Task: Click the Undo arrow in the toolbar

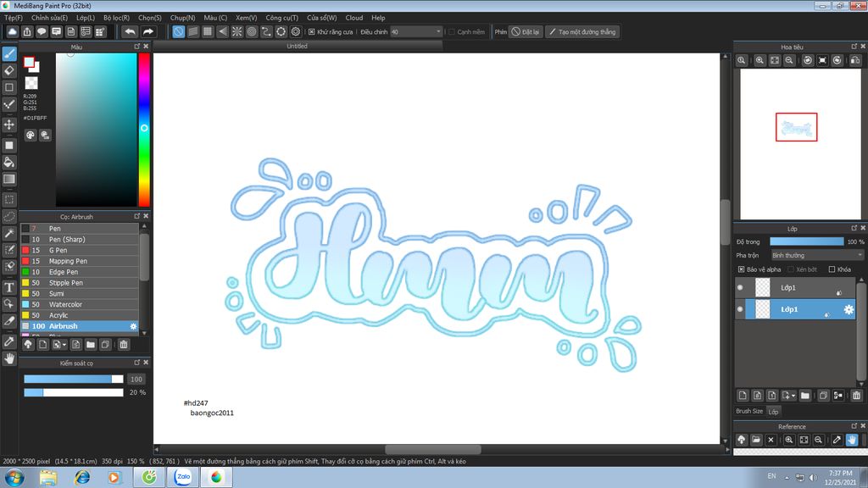Action: (130, 31)
